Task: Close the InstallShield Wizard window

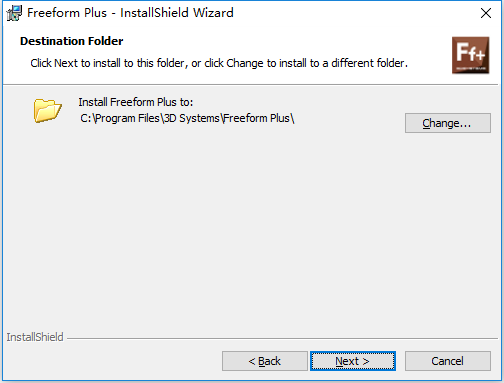Action: pos(486,13)
